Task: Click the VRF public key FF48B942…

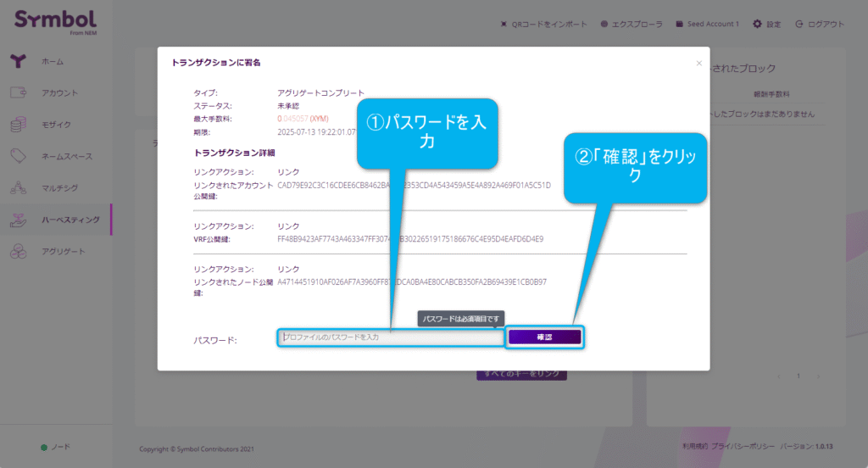Action: point(410,239)
